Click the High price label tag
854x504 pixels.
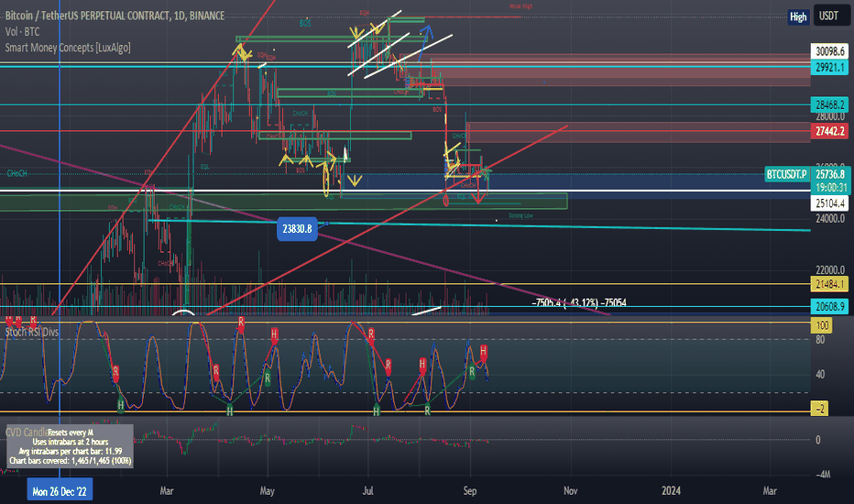(x=798, y=16)
